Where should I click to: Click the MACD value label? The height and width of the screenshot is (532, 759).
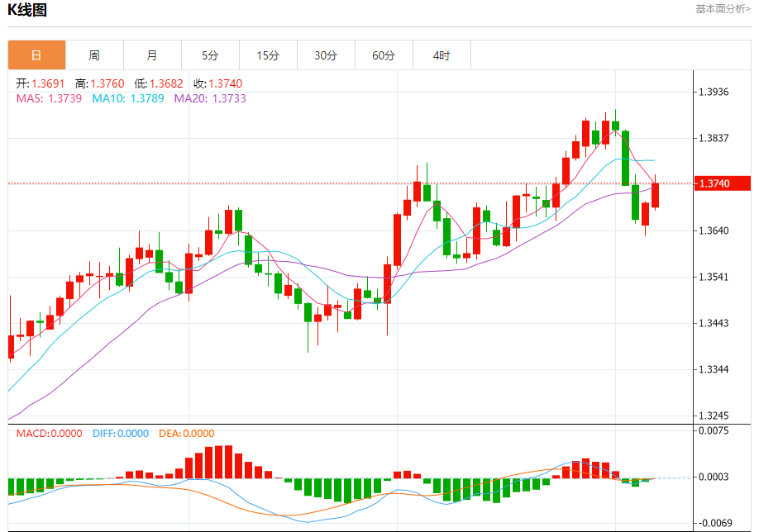pos(49,433)
